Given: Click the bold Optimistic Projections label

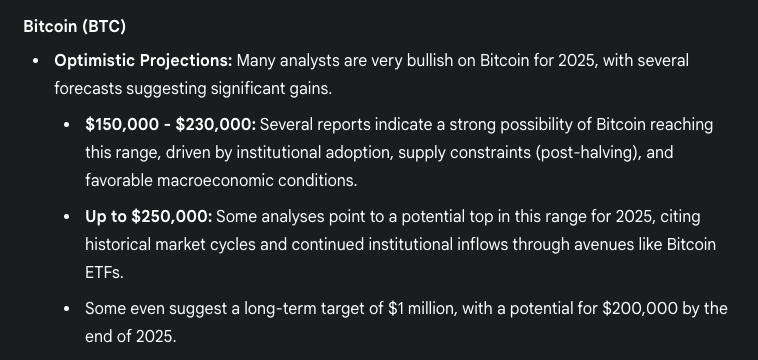Looking at the screenshot, I should (143, 61).
